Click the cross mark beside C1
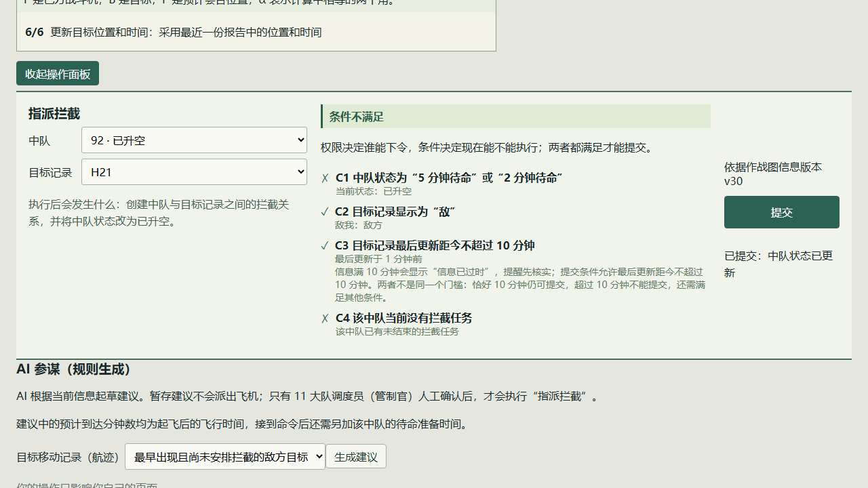Viewport: 868px width, 488px height. 325,178
